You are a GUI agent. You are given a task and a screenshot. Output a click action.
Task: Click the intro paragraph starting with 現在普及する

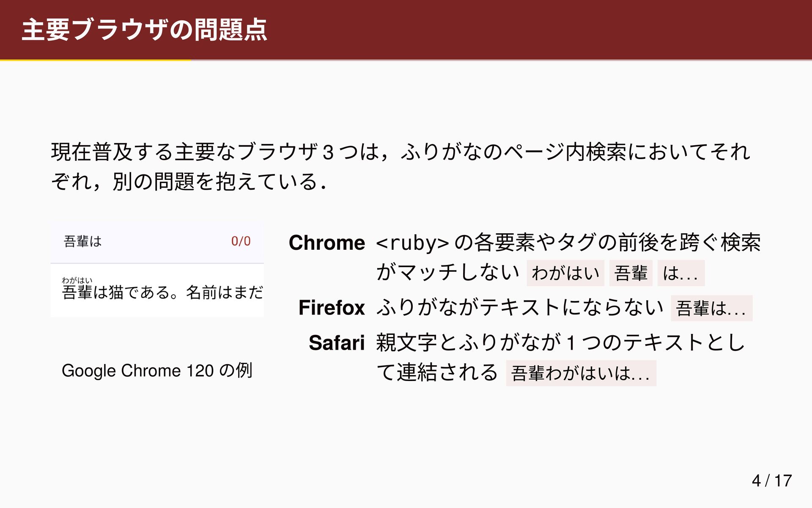click(401, 166)
